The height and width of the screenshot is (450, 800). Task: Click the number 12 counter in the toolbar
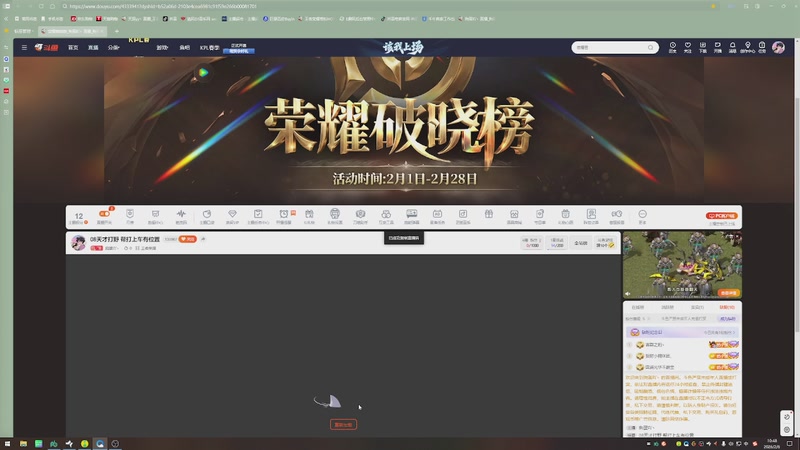pos(79,216)
